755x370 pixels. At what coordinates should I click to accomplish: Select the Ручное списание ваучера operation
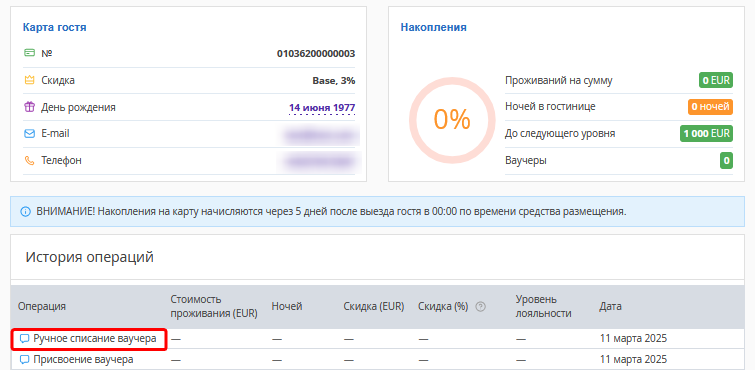coord(95,339)
